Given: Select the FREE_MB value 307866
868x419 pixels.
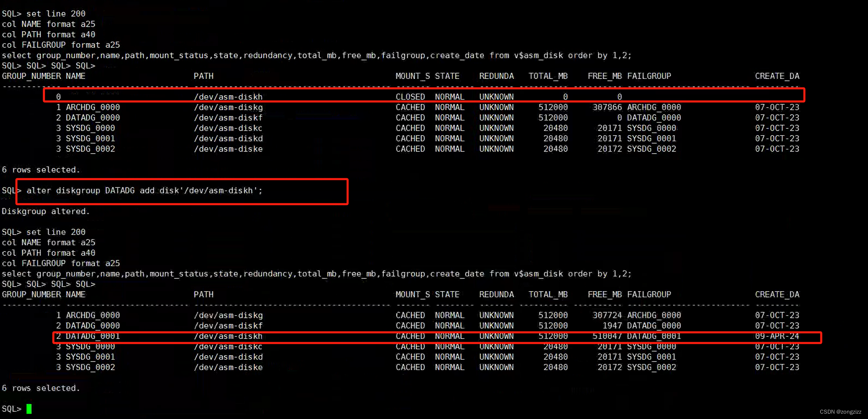Looking at the screenshot, I should coord(607,107).
